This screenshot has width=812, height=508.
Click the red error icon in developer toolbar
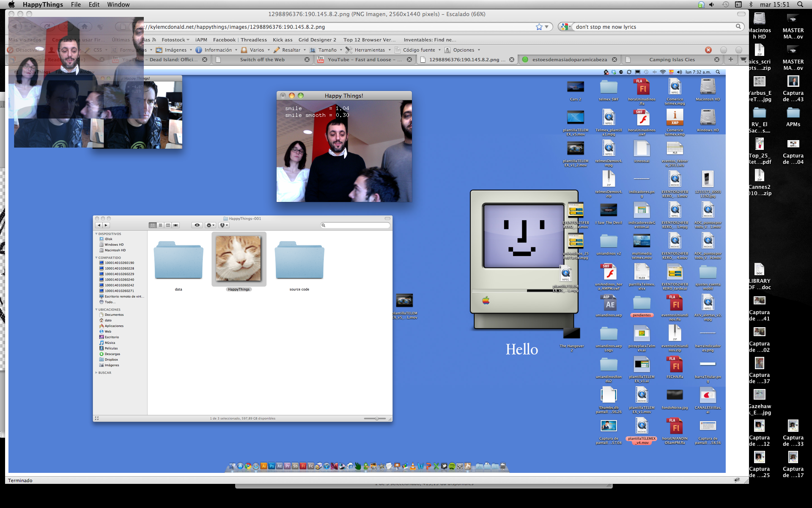708,50
